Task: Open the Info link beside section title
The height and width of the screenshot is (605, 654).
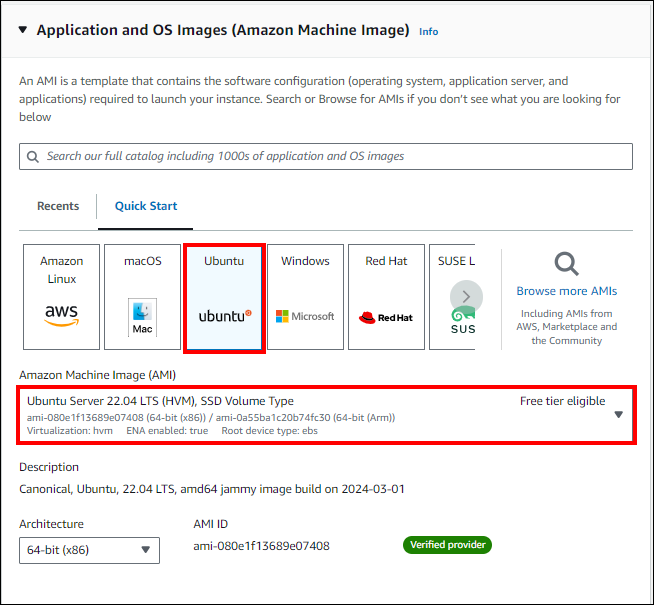Action: pos(428,32)
